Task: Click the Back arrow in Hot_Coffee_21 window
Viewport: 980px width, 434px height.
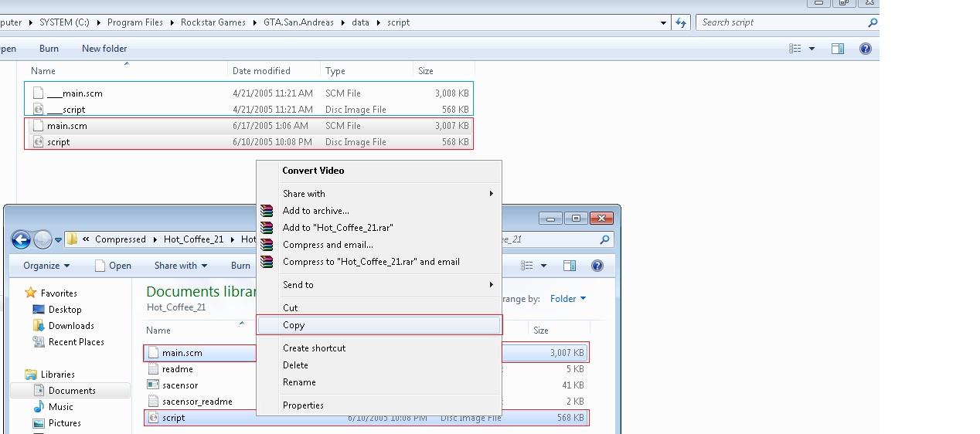Action: [21, 239]
